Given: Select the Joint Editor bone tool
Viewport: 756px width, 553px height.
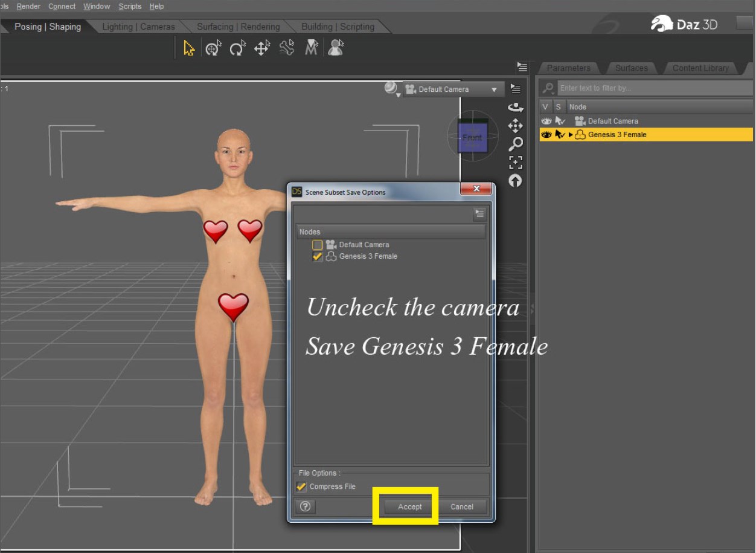Looking at the screenshot, I should [287, 48].
